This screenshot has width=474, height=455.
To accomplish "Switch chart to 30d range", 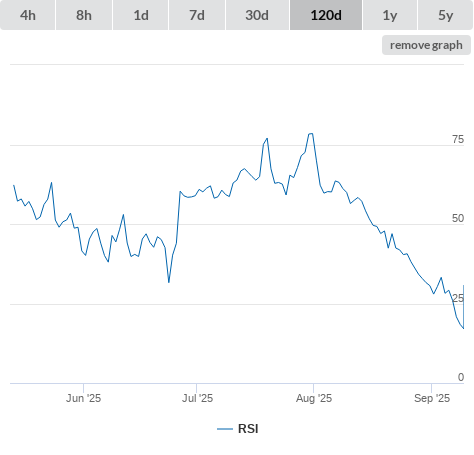I will [257, 15].
